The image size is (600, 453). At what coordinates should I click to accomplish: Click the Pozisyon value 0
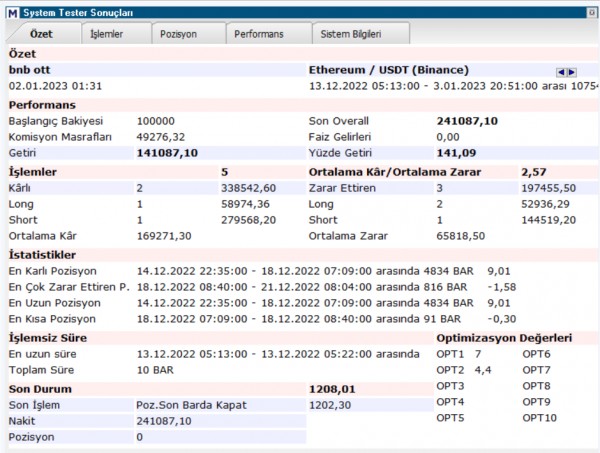coord(140,437)
